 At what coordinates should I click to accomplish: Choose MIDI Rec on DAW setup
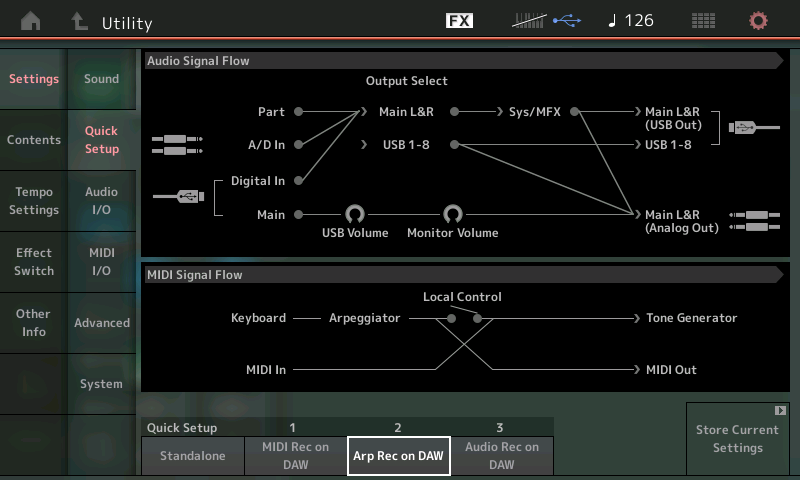click(295, 456)
